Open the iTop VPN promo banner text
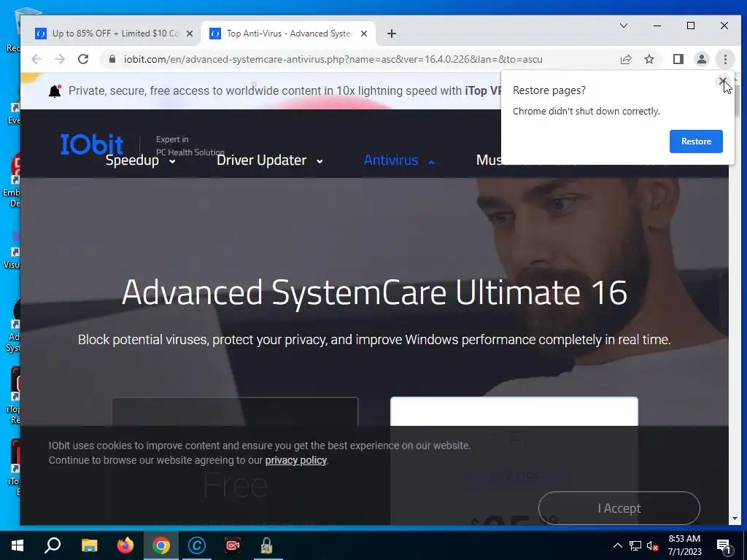 click(285, 90)
